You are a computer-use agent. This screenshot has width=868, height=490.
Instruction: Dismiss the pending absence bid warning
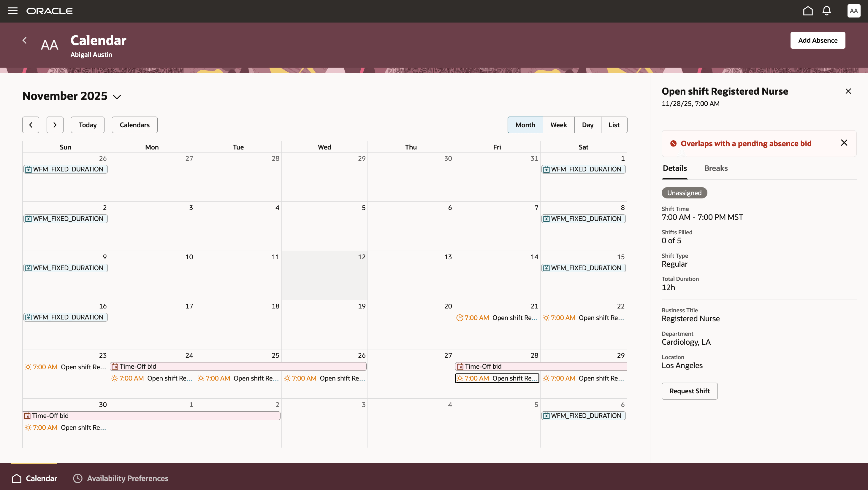coord(844,142)
